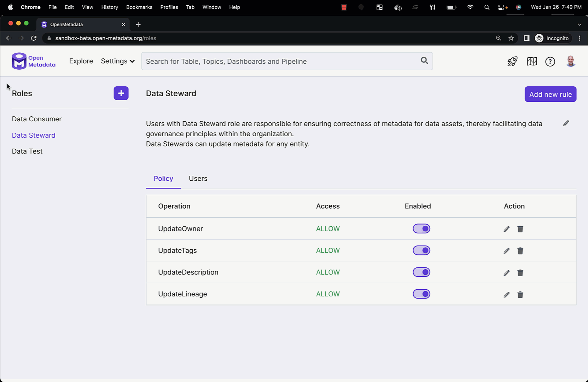Delete the UpdateTags rule trash icon

point(520,251)
